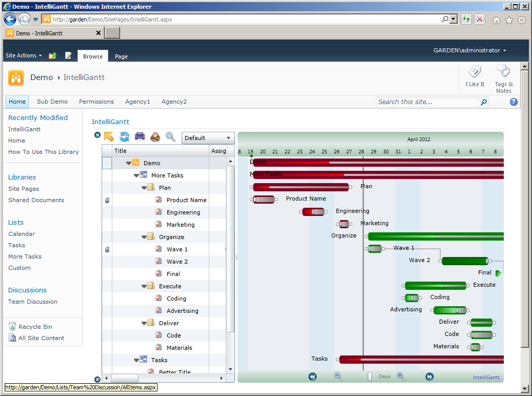Stop page loading with red X
The width and height of the screenshot is (532, 396).
click(479, 19)
